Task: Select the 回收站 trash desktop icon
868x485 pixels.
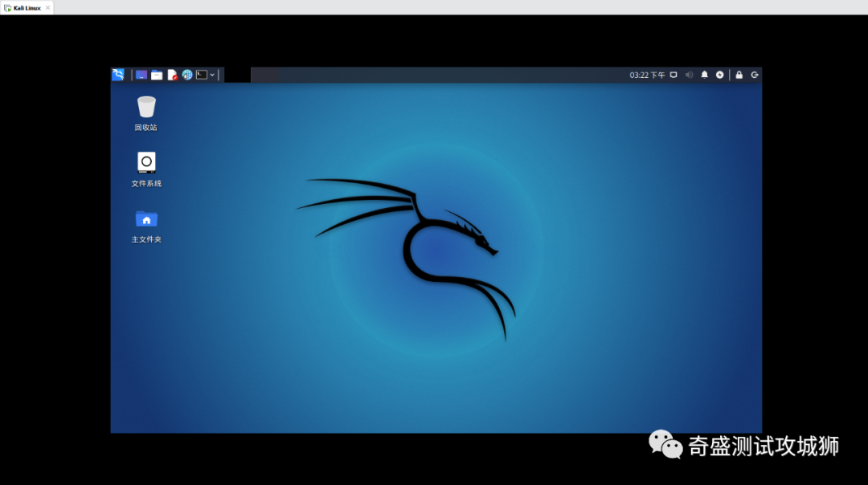Action: (146, 113)
